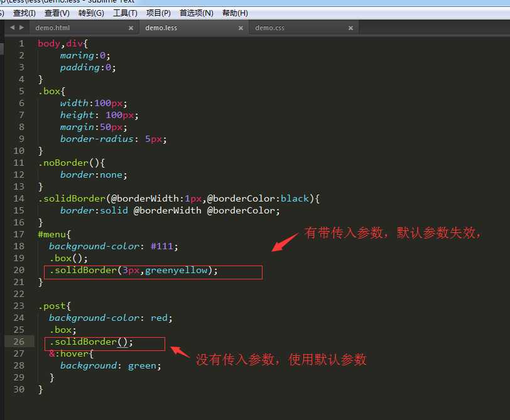
Task: Click line number 5 in gutter
Action: [21, 92]
